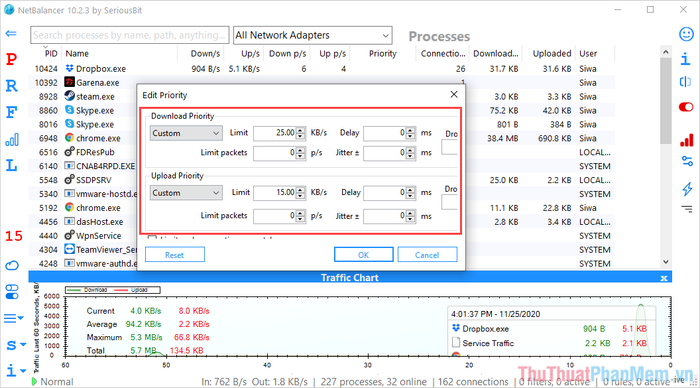Click the process list scrollbar up arrow
The width and height of the screenshot is (700, 388).
tap(666, 52)
